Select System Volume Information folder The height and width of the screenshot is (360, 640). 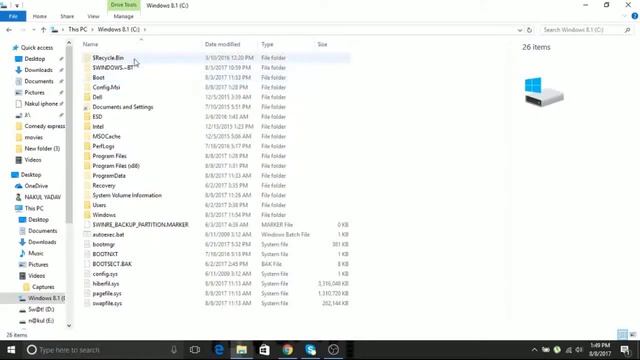pyautogui.click(x=127, y=195)
